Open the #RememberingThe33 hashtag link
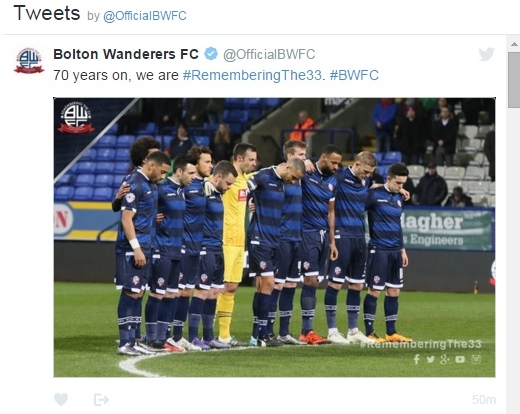 (253, 75)
